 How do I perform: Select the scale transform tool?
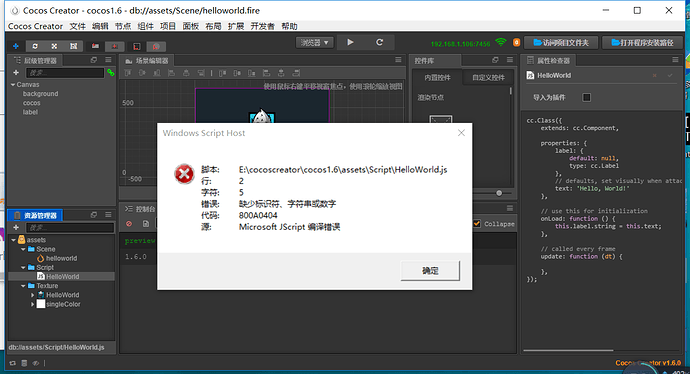pos(54,46)
